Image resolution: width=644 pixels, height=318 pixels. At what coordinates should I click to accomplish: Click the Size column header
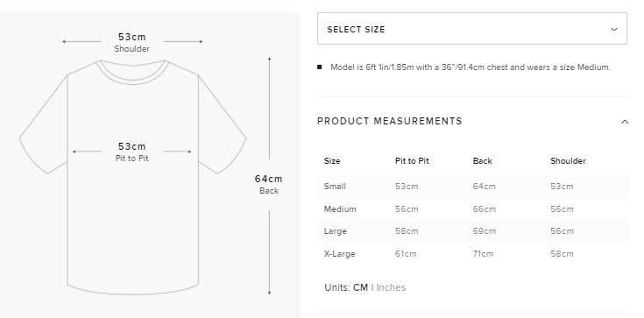click(x=332, y=161)
